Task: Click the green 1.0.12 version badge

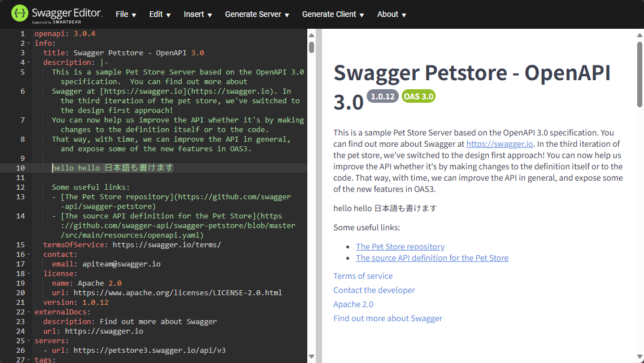Action: point(382,96)
